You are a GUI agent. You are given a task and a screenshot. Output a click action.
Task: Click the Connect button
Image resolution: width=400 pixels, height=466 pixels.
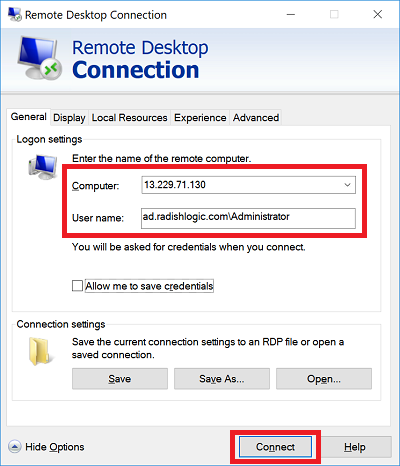(x=275, y=447)
